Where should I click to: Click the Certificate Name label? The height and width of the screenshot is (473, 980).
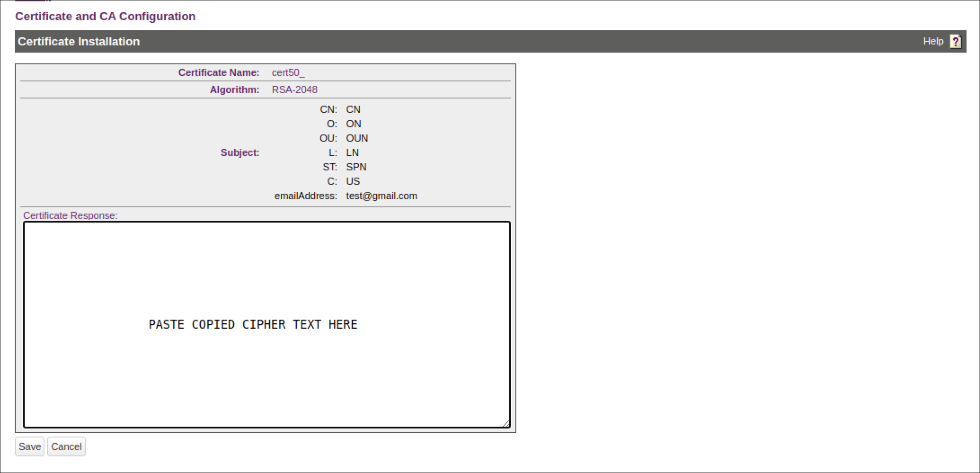coord(218,72)
